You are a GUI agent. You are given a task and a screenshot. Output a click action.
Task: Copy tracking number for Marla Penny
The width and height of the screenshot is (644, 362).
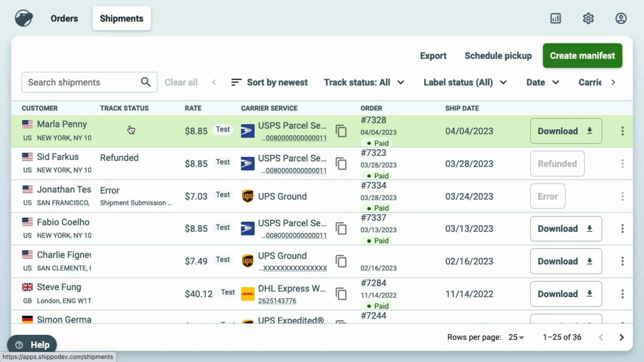point(341,131)
